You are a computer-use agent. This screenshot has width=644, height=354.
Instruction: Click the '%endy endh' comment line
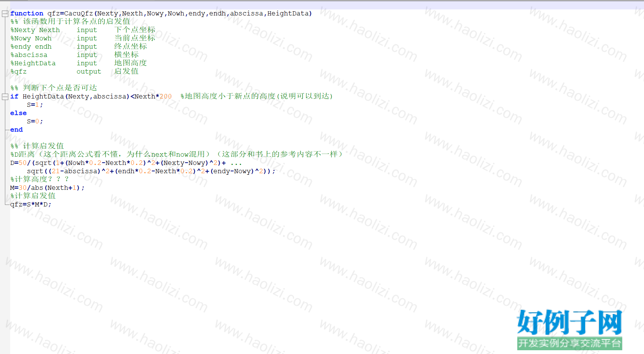tap(79, 46)
